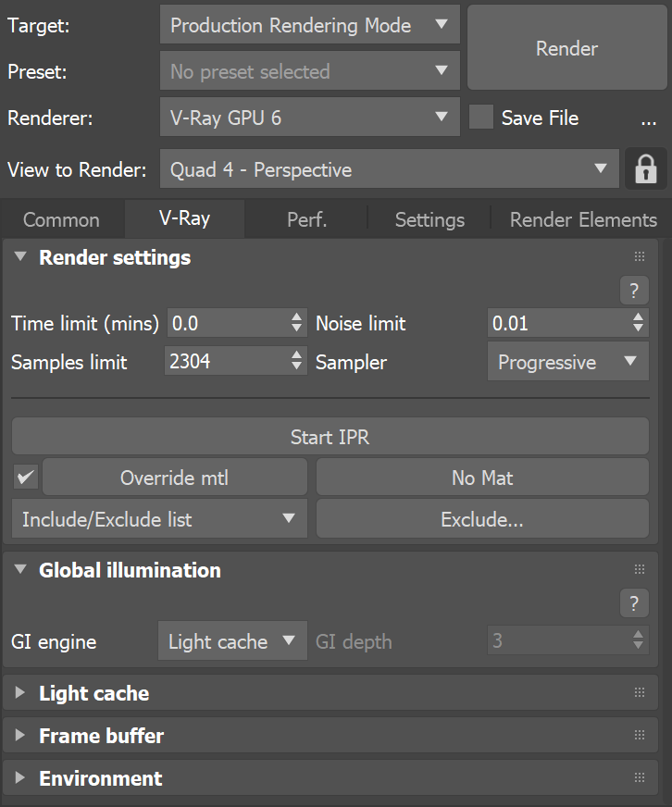Viewport: 672px width, 807px height.
Task: Switch to the Common tab
Action: click(61, 219)
